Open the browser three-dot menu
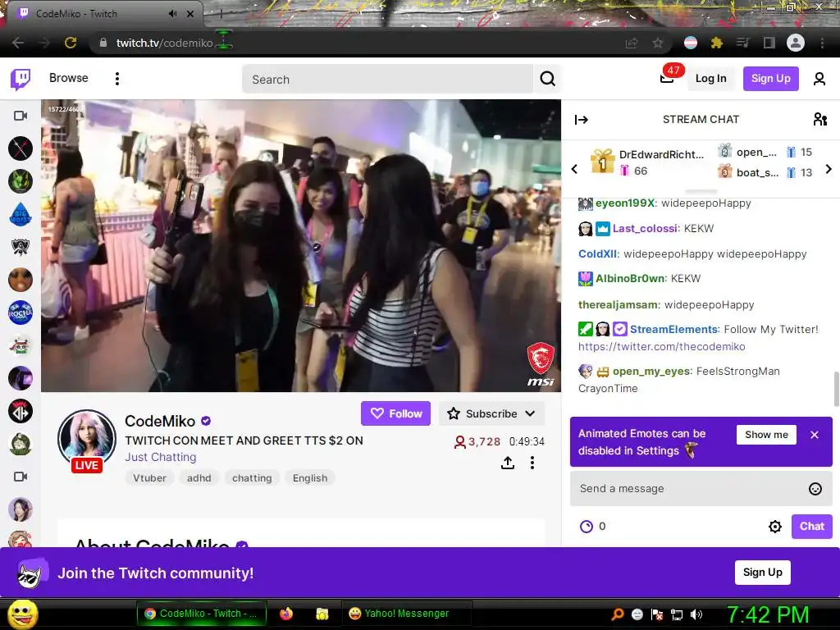Viewport: 840px width, 630px height. (x=822, y=43)
